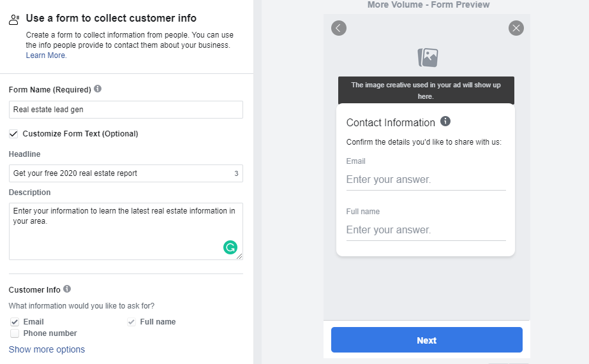Click the Headline text field
Screen dimensions: 589x364
pos(121,173)
